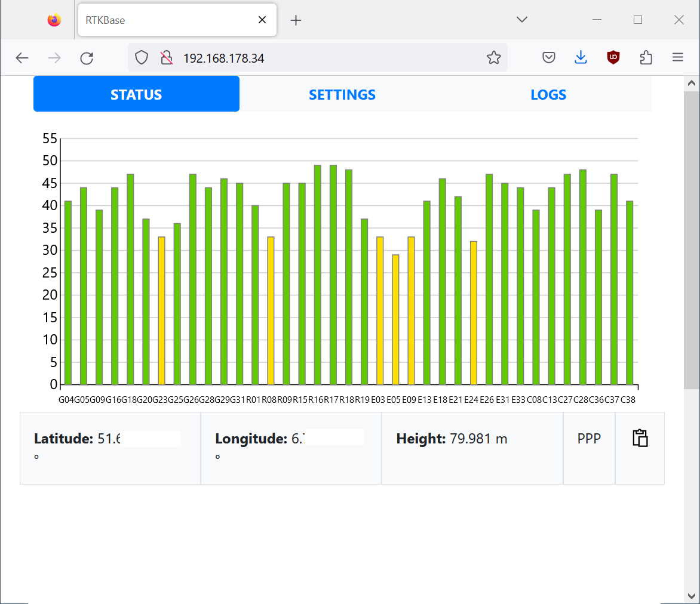This screenshot has width=700, height=604.
Task: Click the yellow E05 signal bar
Action: click(x=395, y=319)
